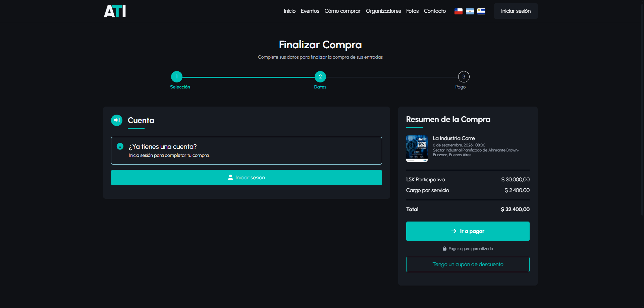Open the Inicio menu item
Image resolution: width=644 pixels, height=308 pixels.
click(289, 11)
